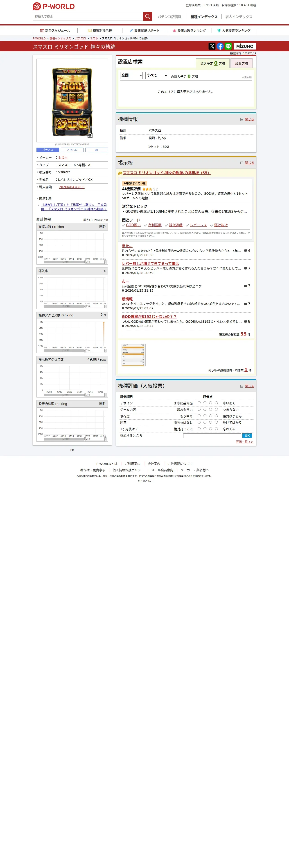Click the 設置状況リポート pencil icon
Screen dimensions: 289x868
coord(131,31)
